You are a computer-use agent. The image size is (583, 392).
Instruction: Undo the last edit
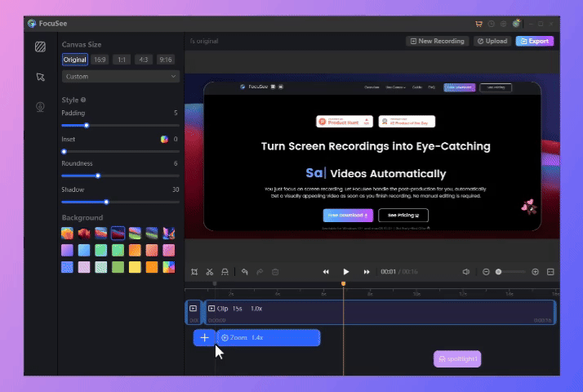245,272
